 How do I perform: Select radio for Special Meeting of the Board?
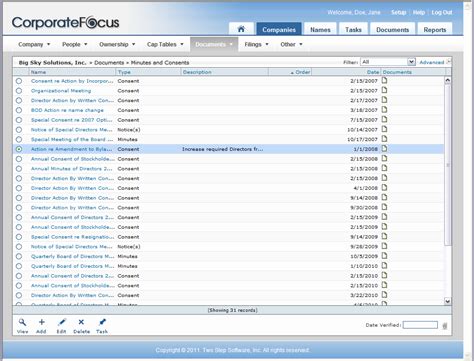(19, 139)
